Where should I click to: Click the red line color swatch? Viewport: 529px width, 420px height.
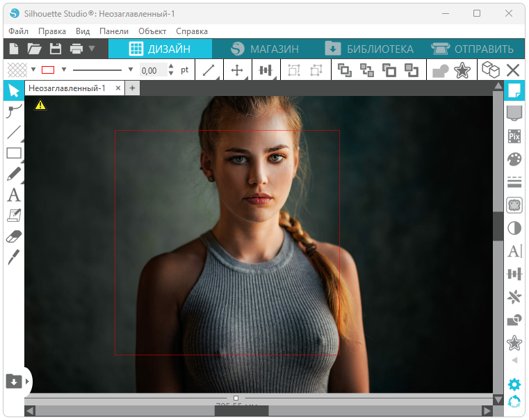[48, 70]
